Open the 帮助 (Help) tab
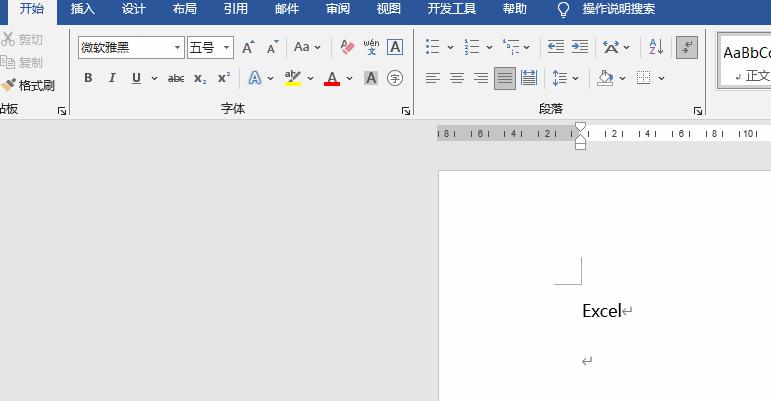 (x=514, y=9)
